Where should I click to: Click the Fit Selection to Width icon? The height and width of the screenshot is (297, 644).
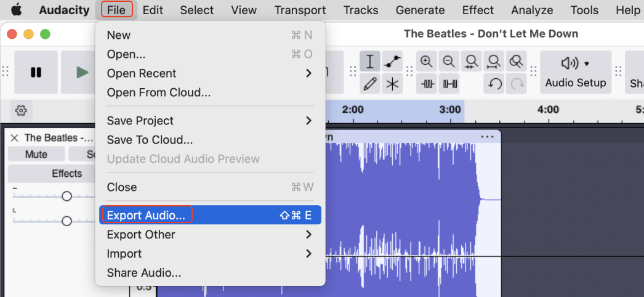tap(472, 62)
